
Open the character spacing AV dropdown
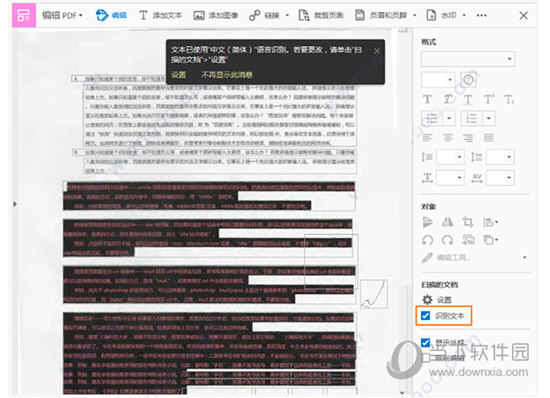(x=500, y=178)
